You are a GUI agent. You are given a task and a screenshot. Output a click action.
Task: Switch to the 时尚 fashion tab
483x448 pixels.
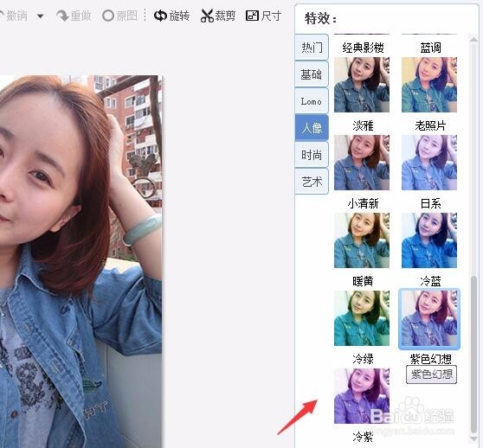(312, 155)
